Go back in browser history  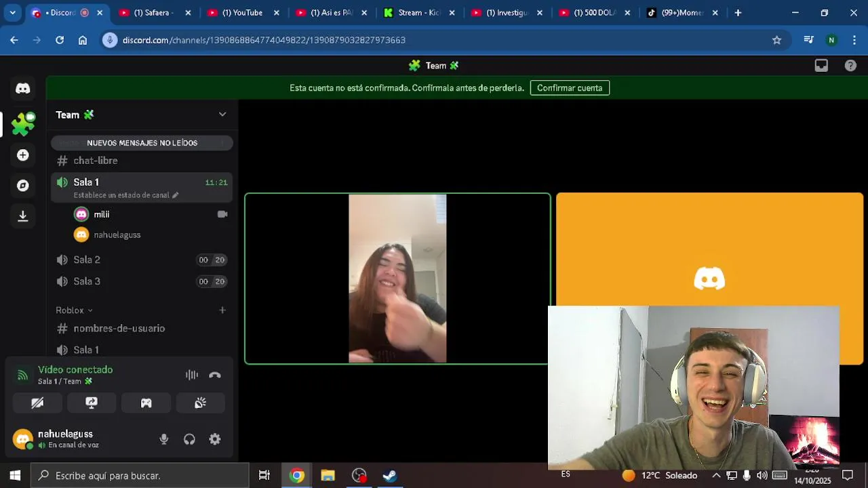[x=14, y=40]
